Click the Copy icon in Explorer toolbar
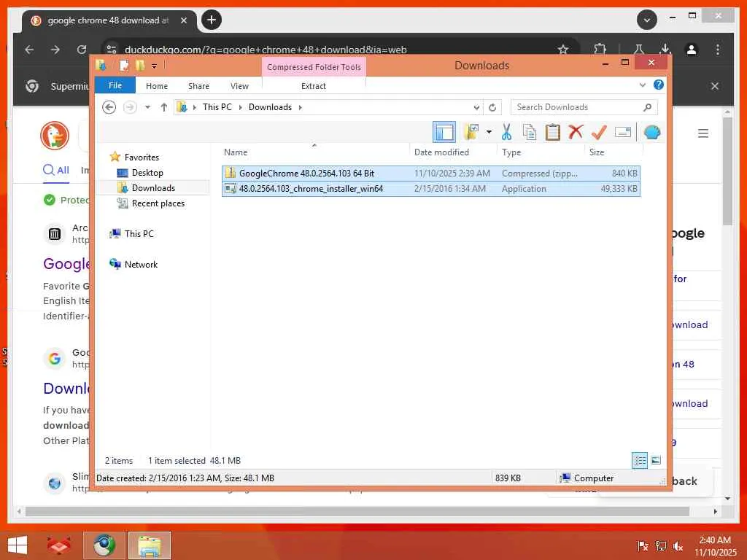This screenshot has width=747, height=560. point(530,132)
